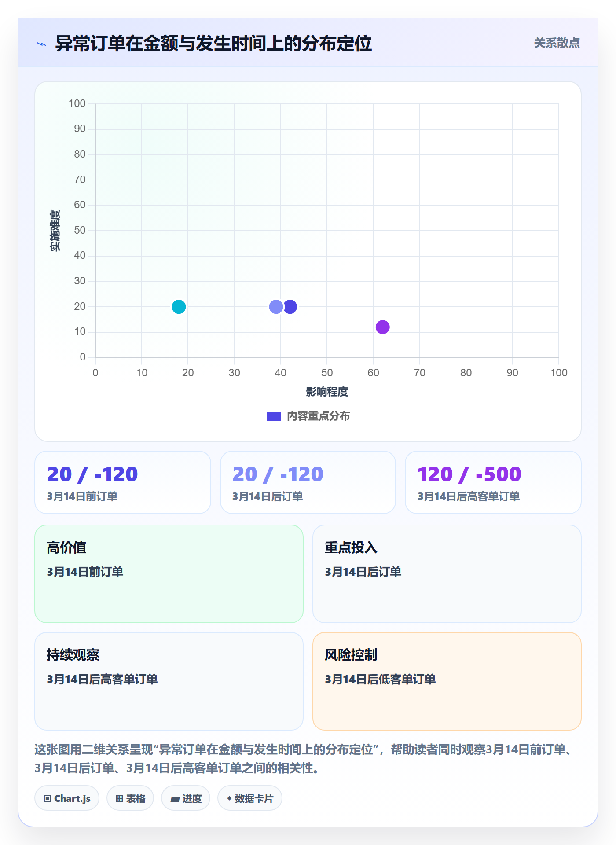Image resolution: width=616 pixels, height=845 pixels.
Task: Click the lightning icon beside the chart title
Action: click(x=42, y=44)
